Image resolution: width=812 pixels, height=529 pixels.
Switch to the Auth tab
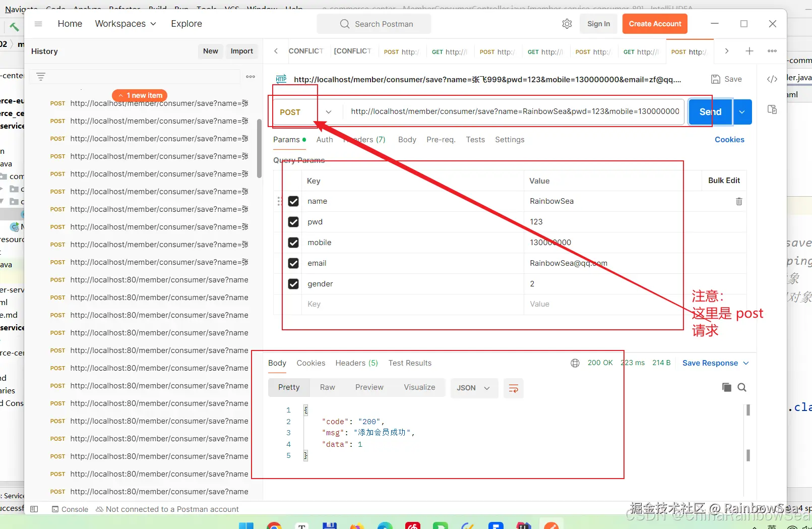[325, 140]
